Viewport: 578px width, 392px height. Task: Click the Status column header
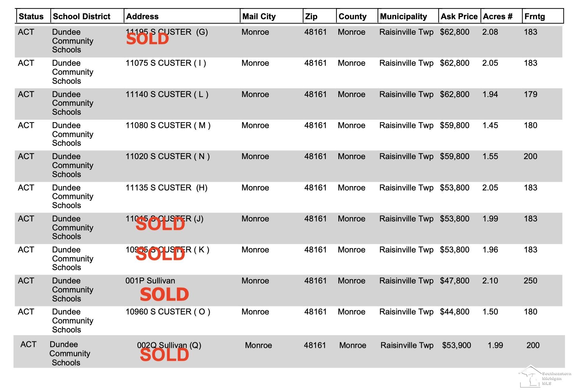pos(31,16)
